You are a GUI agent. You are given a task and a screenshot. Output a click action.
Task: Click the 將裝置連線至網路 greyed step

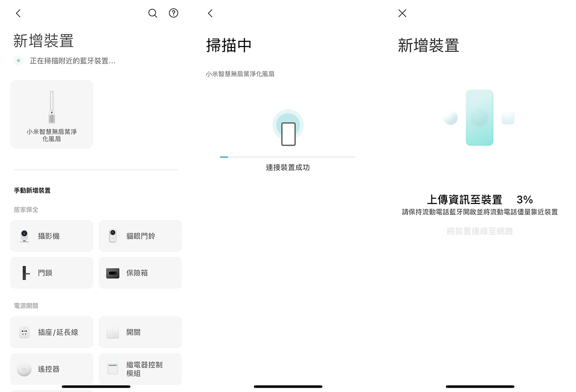click(x=480, y=231)
